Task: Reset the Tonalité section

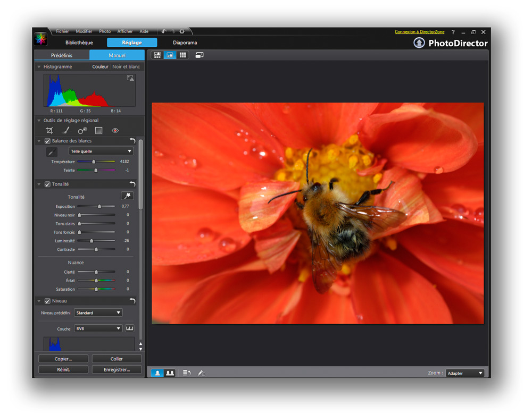Action: (132, 184)
